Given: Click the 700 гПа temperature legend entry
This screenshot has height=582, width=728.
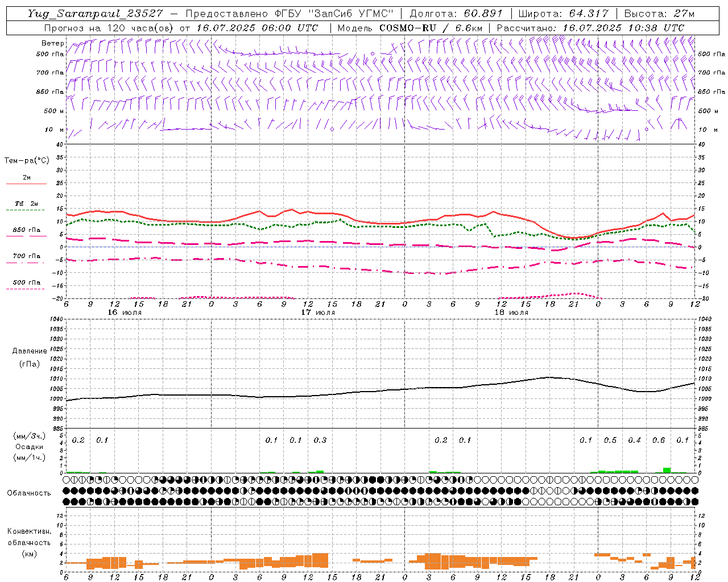Looking at the screenshot, I should pyautogui.click(x=27, y=256).
